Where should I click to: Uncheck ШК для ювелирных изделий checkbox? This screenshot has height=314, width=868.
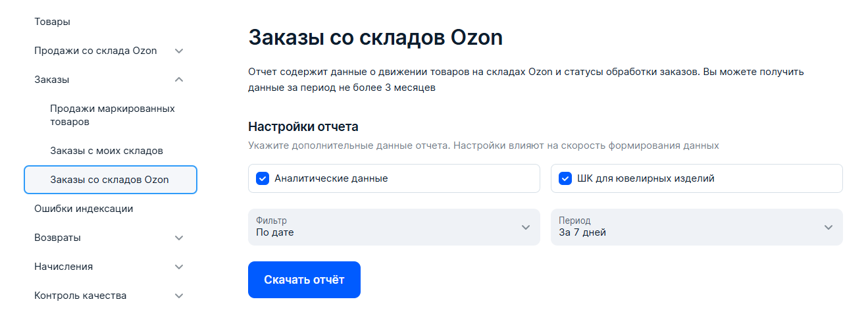[565, 178]
